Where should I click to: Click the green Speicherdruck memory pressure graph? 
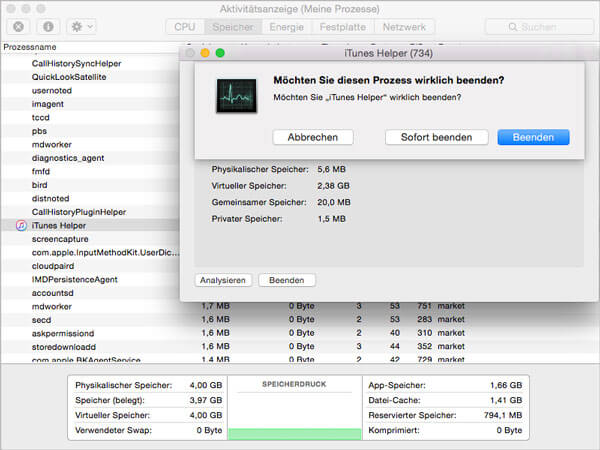(x=295, y=434)
